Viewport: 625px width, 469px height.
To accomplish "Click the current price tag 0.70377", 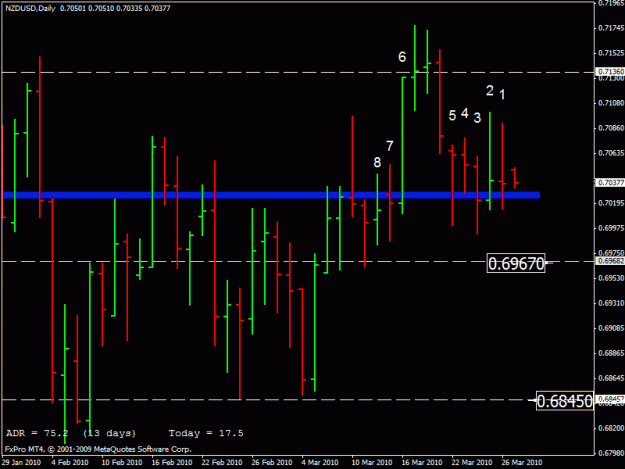I will click(x=611, y=182).
